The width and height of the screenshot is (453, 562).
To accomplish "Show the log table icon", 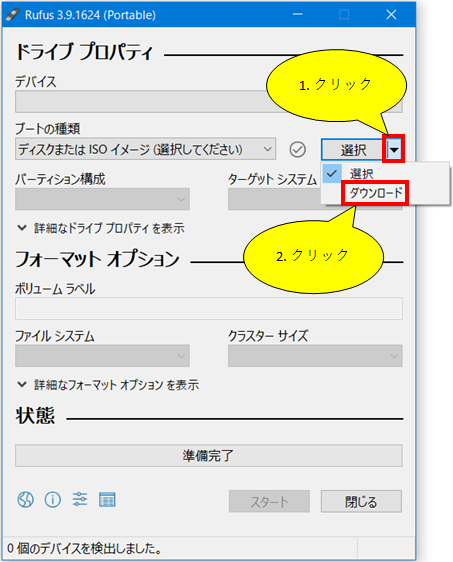I will [107, 500].
